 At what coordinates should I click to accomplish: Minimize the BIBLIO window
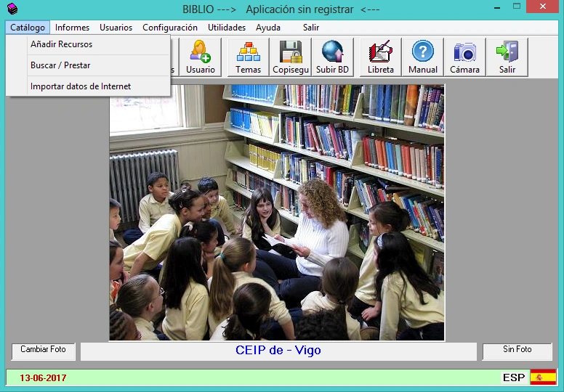point(497,7)
